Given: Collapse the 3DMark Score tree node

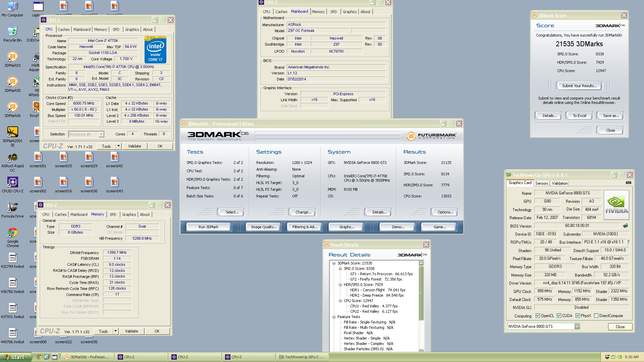Looking at the screenshot, I should (x=334, y=263).
